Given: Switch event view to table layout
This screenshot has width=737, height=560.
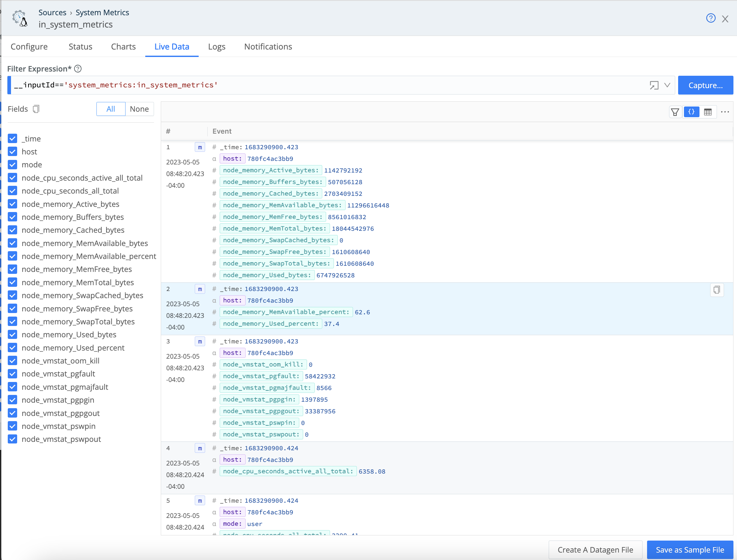Looking at the screenshot, I should [x=708, y=112].
